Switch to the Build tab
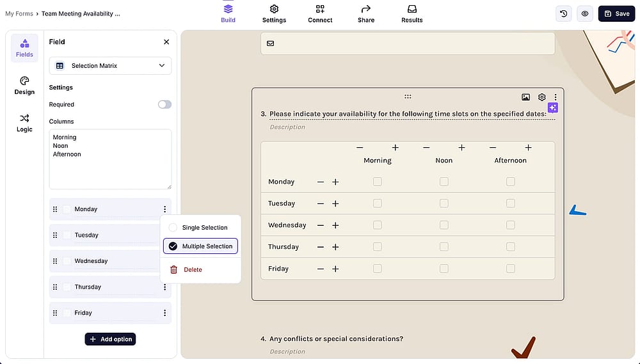 pyautogui.click(x=228, y=13)
